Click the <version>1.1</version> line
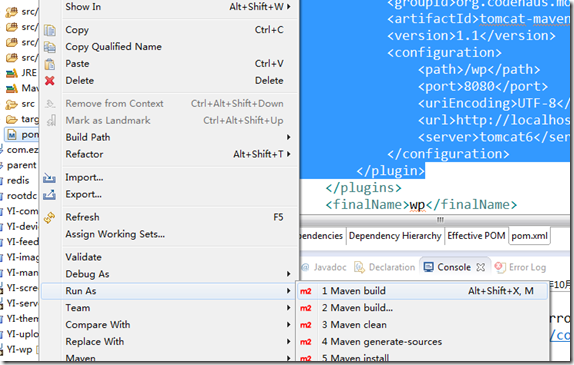 471,36
